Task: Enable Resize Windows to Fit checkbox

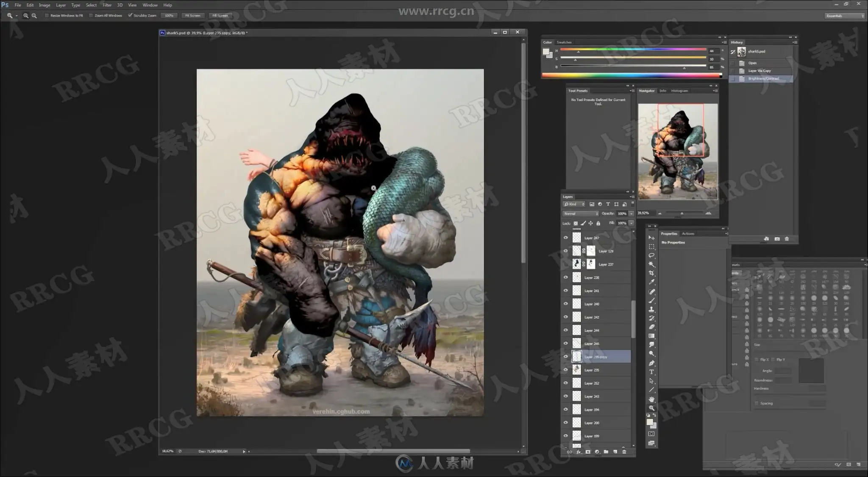Action: pos(47,16)
